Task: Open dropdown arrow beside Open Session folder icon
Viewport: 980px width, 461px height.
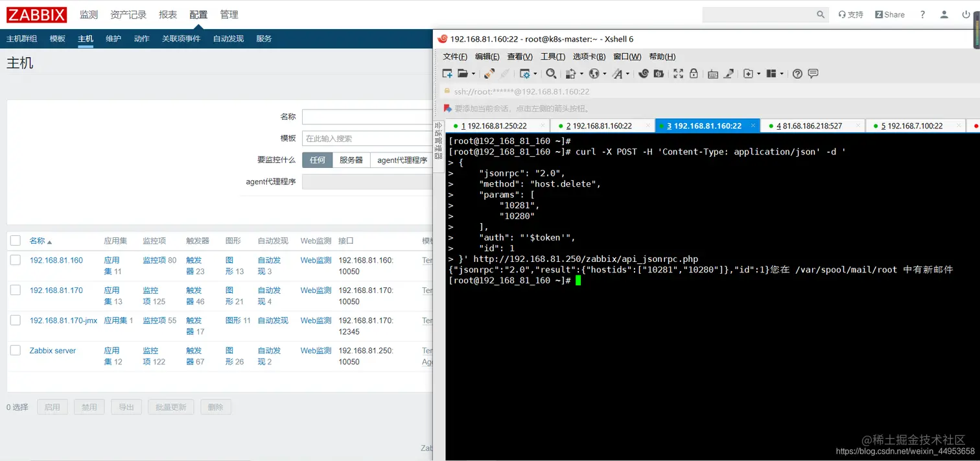Action: coord(474,74)
